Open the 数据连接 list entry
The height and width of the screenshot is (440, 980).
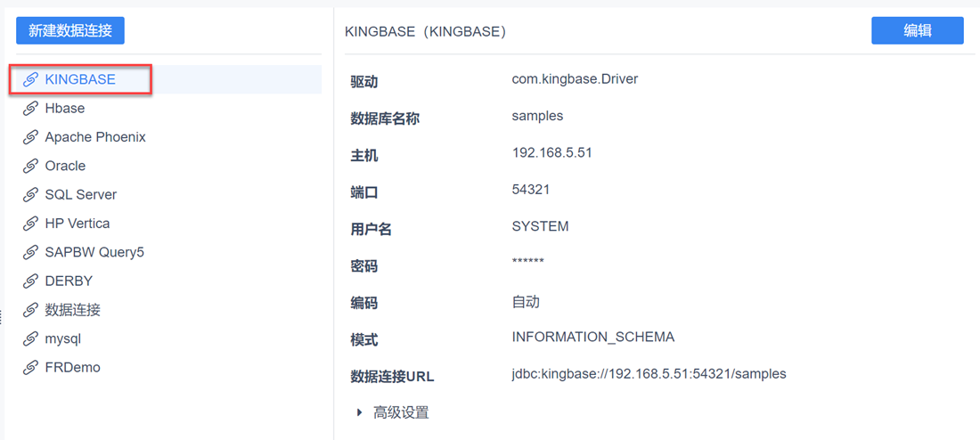pyautogui.click(x=73, y=310)
